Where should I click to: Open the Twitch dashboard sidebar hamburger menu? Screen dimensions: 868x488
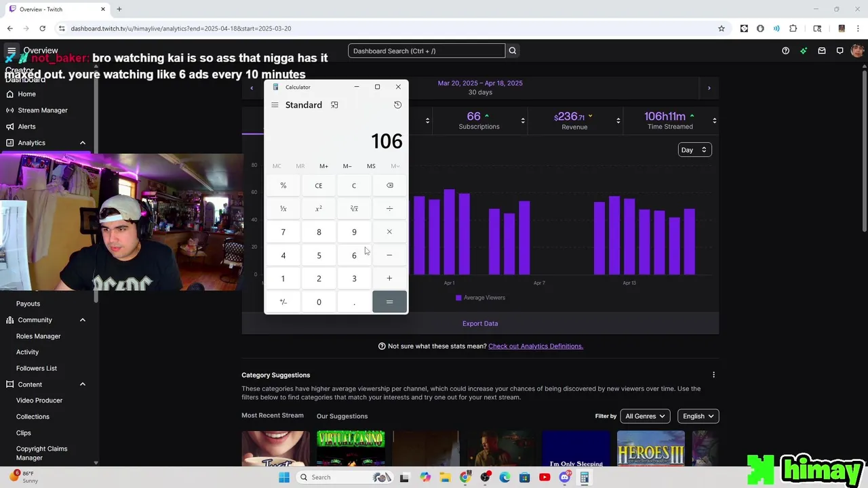tap(12, 51)
